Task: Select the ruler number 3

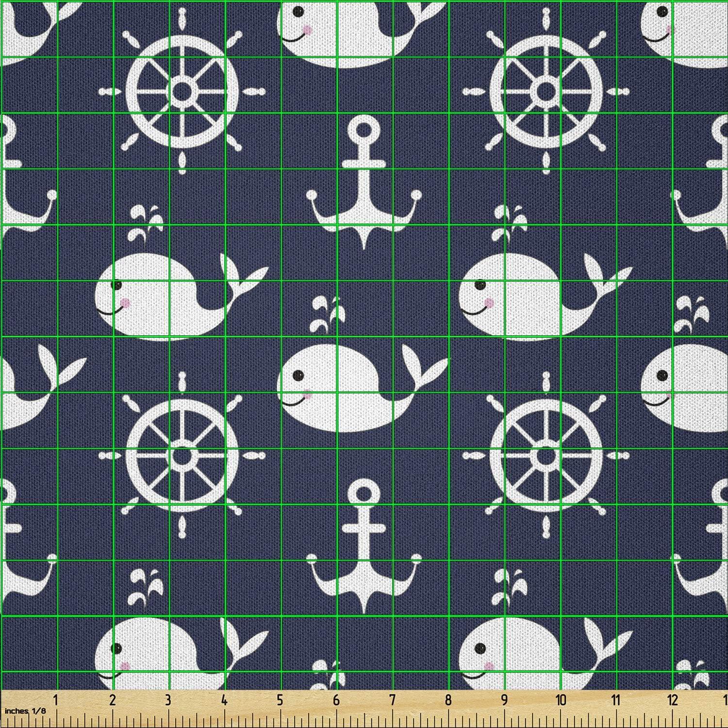Action: (168, 700)
